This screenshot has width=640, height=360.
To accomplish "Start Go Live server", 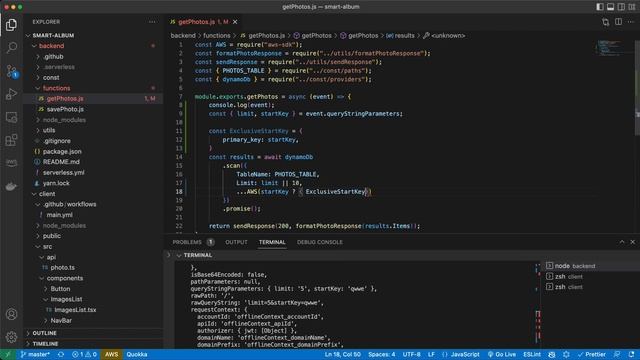I will coord(502,354).
